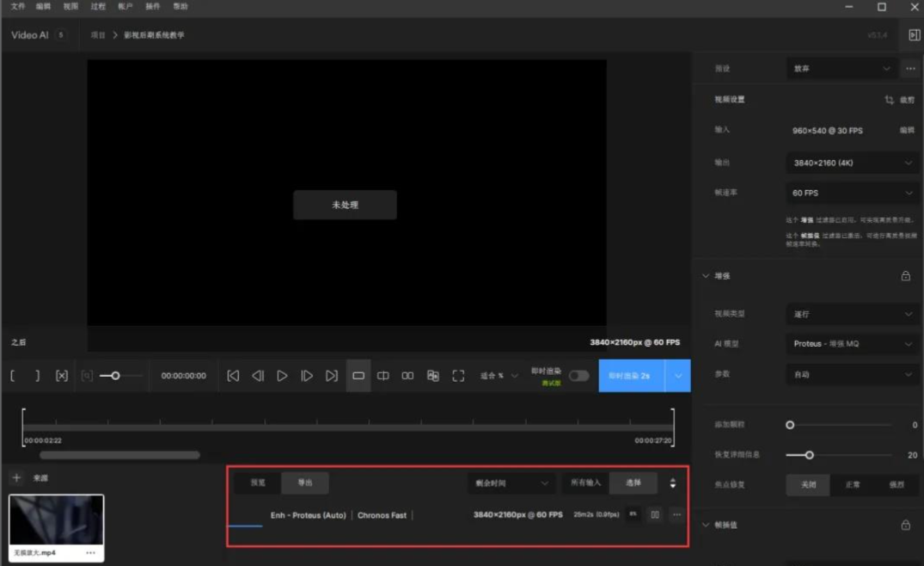The height and width of the screenshot is (566, 924).
Task: Jump to the first frame of the clip
Action: click(x=233, y=376)
